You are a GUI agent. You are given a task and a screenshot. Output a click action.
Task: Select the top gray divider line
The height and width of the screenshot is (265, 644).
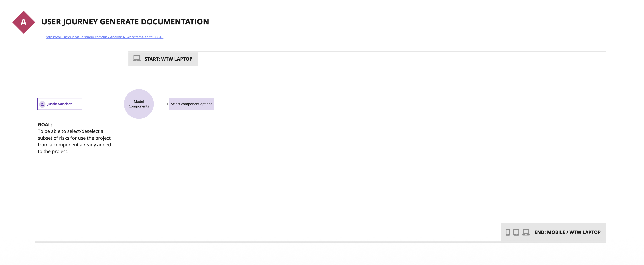pyautogui.click(x=400, y=52)
